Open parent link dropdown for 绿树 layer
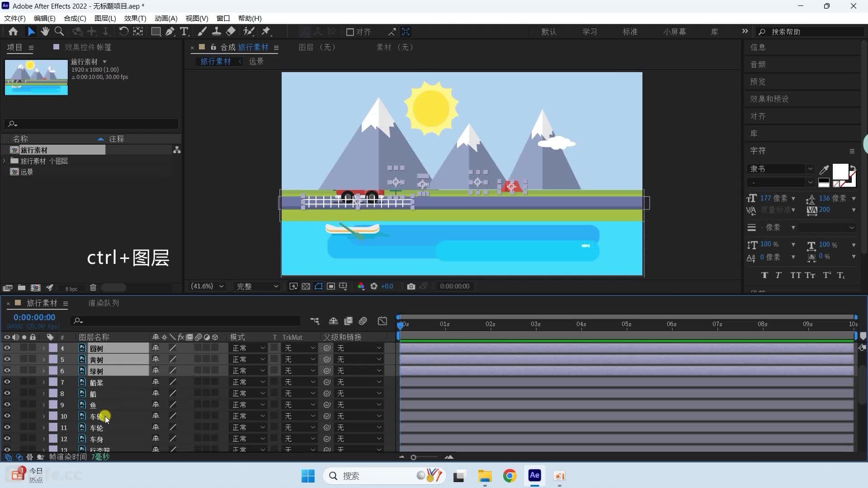The width and height of the screenshot is (868, 488). (359, 371)
